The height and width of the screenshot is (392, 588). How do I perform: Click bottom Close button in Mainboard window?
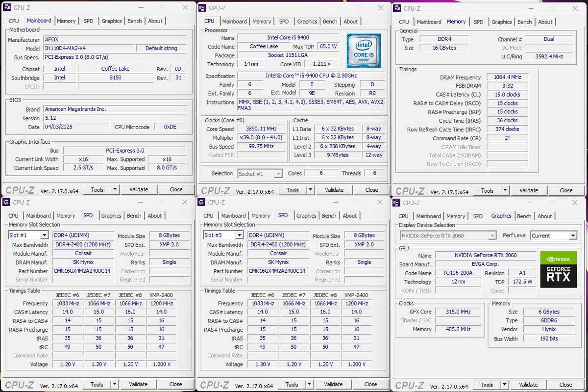pos(176,189)
